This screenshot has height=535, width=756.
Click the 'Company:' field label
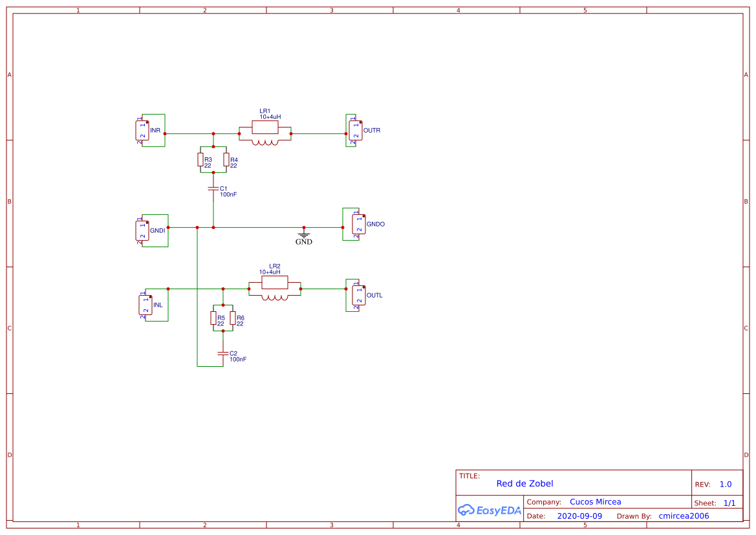coord(544,502)
